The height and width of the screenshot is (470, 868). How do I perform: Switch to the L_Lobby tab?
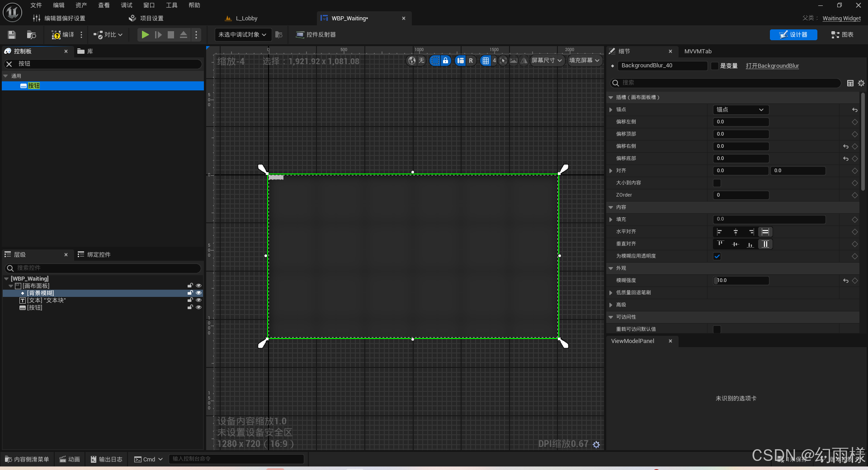[x=246, y=19]
